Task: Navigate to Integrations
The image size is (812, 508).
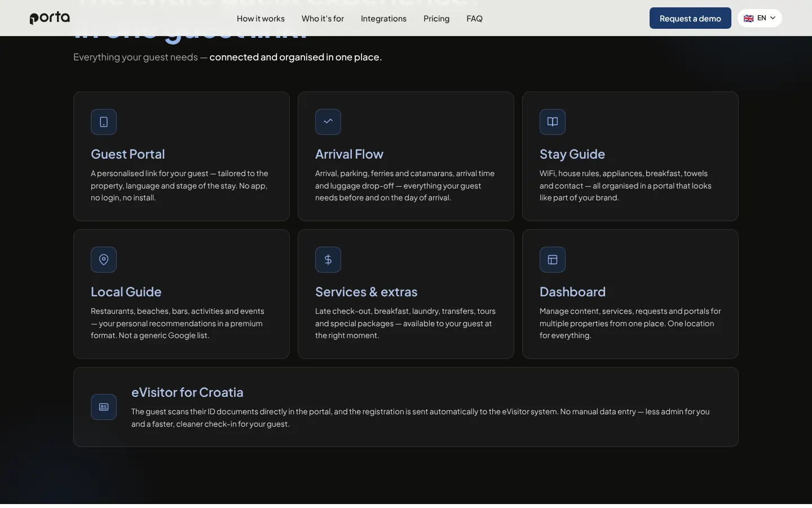Action: pos(383,19)
